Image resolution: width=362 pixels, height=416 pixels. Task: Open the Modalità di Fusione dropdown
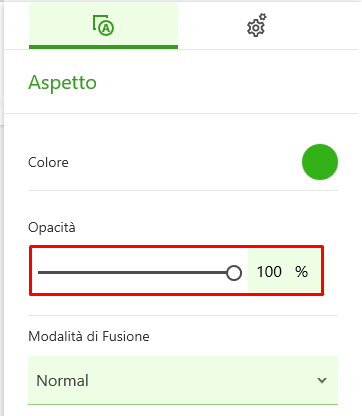coord(183,380)
